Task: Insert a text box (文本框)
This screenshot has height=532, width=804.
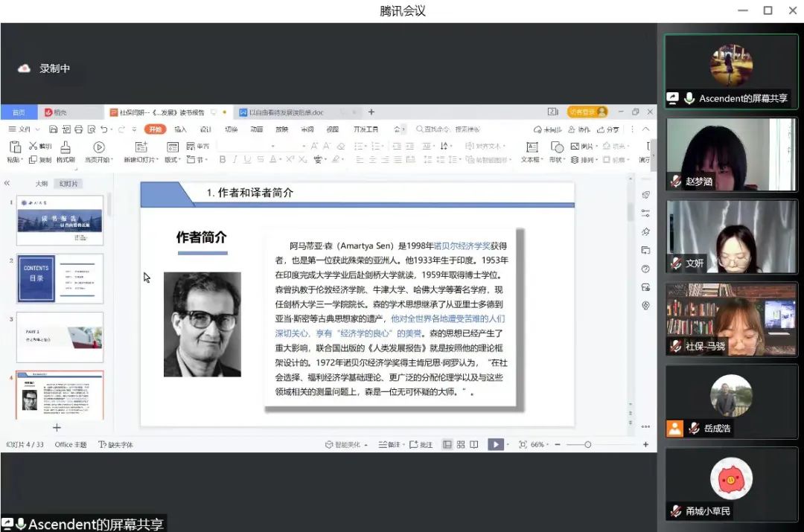Action: point(532,147)
